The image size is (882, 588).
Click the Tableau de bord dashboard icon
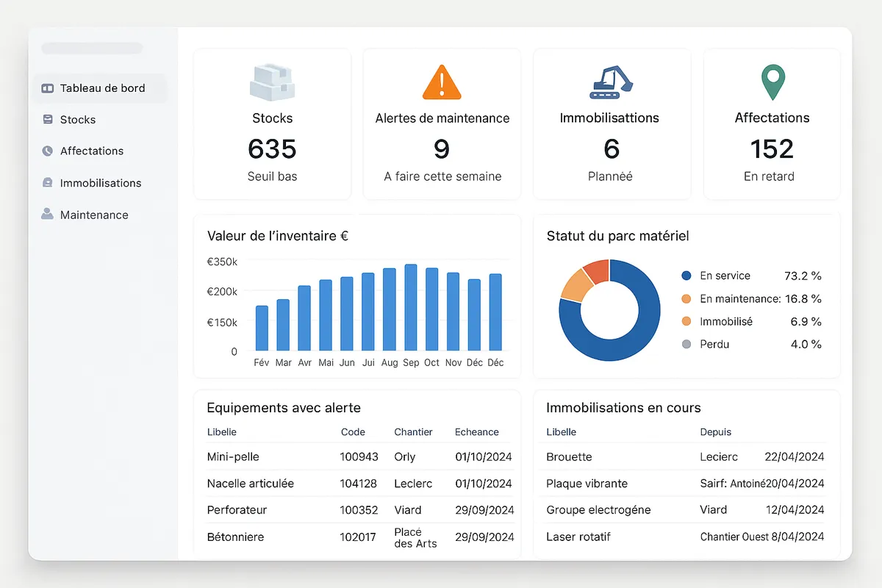pyautogui.click(x=46, y=87)
